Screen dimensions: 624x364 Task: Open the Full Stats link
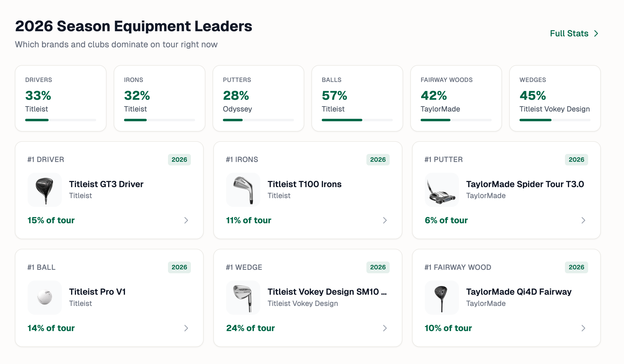pos(574,33)
